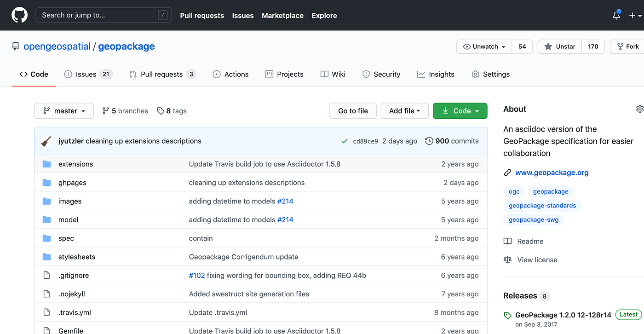
Task: Open the notifications bell
Action: [616, 15]
